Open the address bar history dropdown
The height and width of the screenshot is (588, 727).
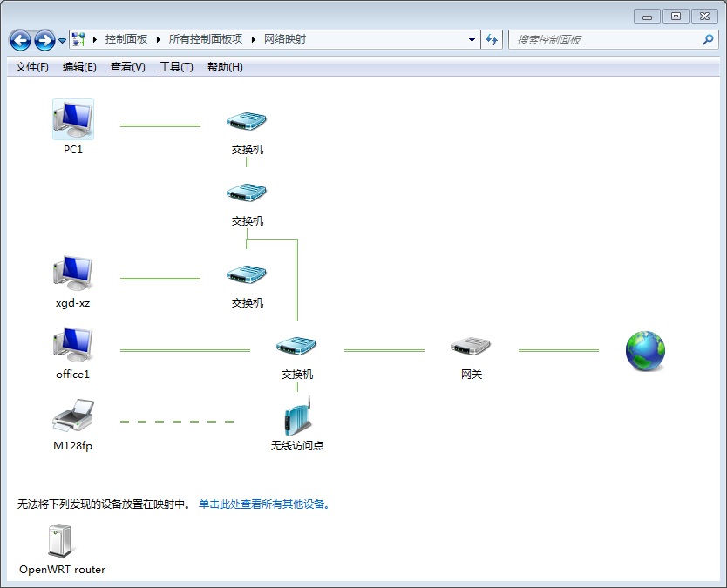[472, 40]
